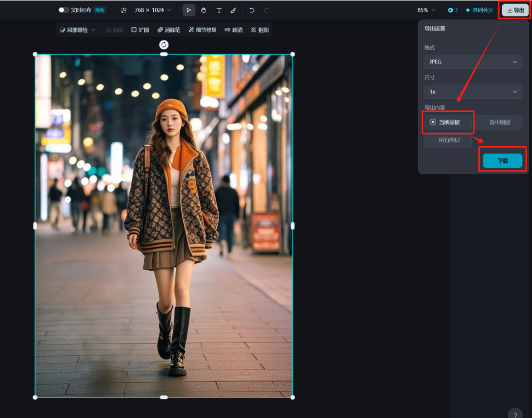Open the JPEG format dropdown
The height and width of the screenshot is (418, 532).
pyautogui.click(x=473, y=62)
